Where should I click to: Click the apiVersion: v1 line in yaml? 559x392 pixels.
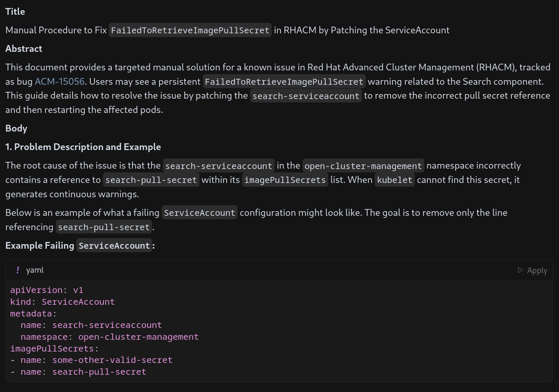[47, 290]
